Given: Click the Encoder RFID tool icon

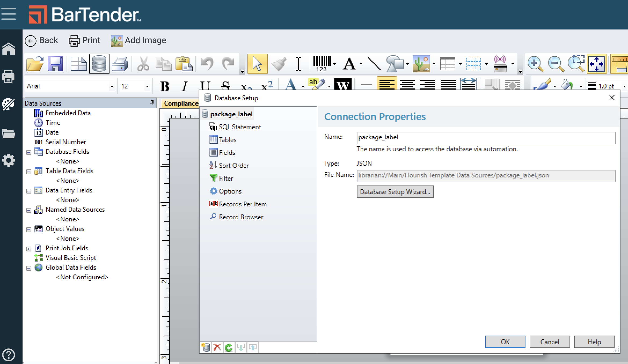Looking at the screenshot, I should pos(500,64).
